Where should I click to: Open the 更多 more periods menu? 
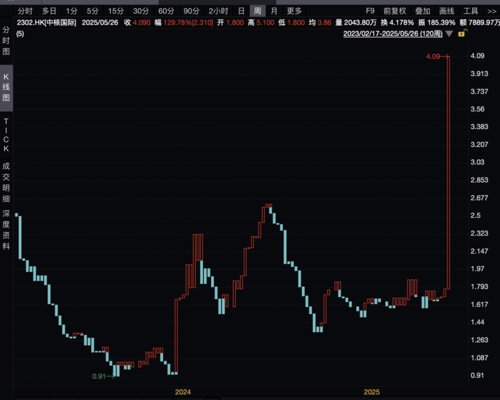(294, 11)
